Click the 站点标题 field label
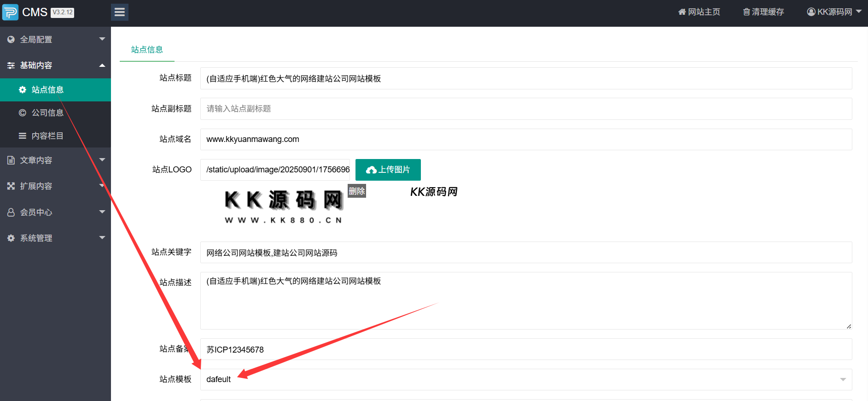 175,78
